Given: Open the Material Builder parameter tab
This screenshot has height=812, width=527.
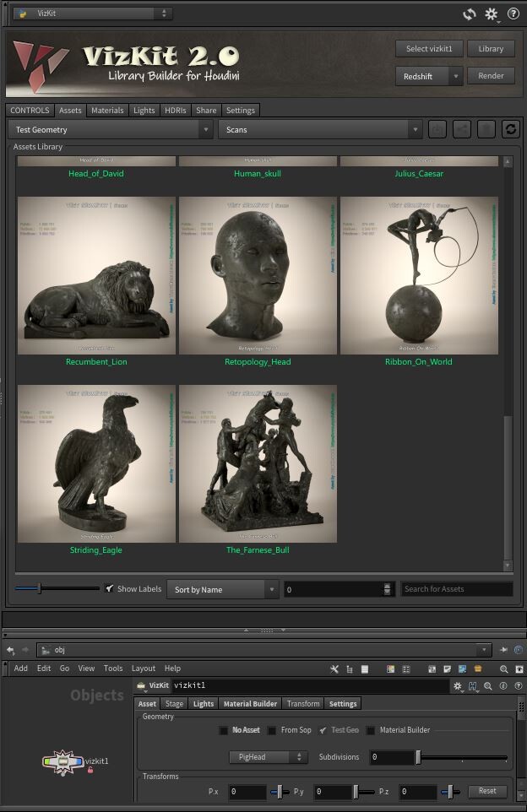Looking at the screenshot, I should (250, 704).
